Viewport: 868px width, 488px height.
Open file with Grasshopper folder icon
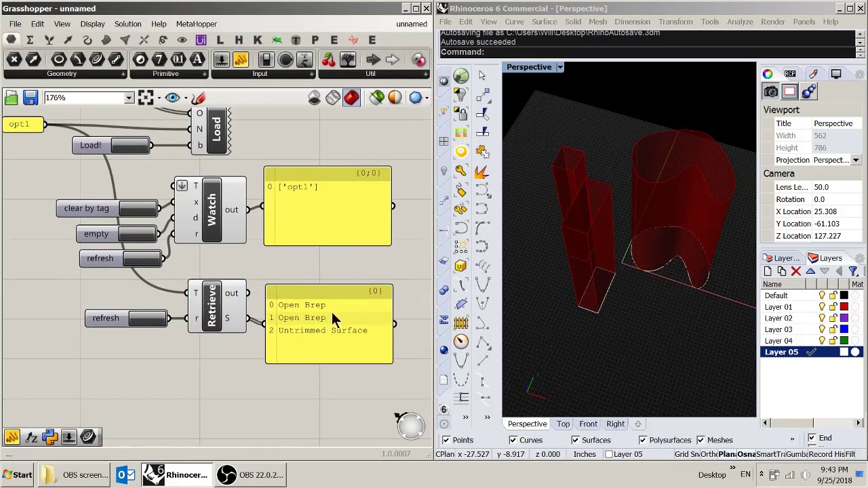(11, 98)
